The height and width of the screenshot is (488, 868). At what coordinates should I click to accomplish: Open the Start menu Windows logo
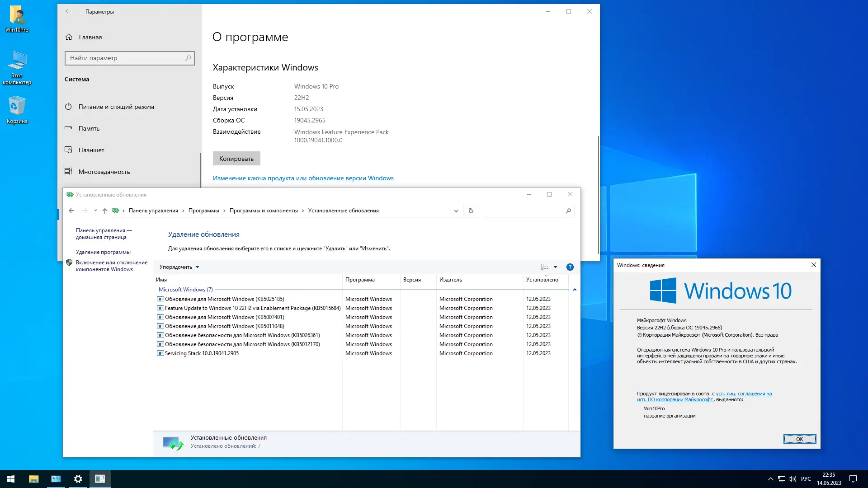click(x=11, y=479)
